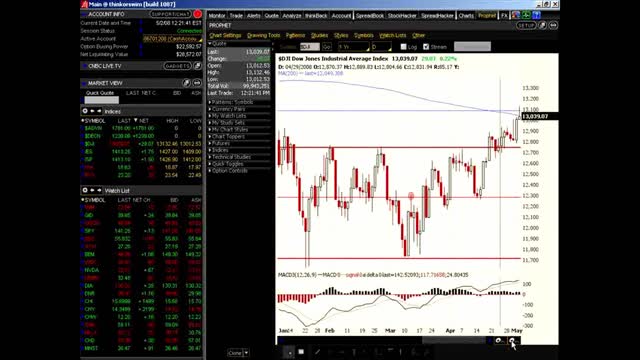The height and width of the screenshot is (360, 640).
Task: Open the Studies menu
Action: point(319,36)
